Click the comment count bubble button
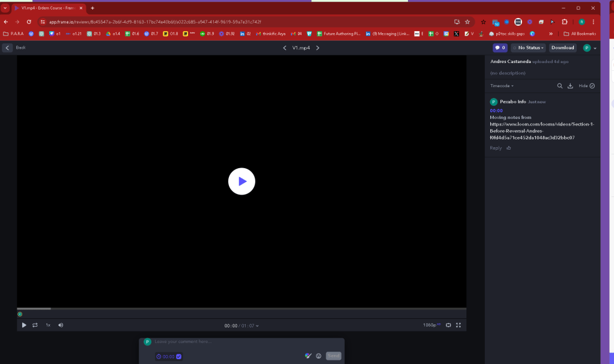The width and height of the screenshot is (614, 364). point(500,47)
